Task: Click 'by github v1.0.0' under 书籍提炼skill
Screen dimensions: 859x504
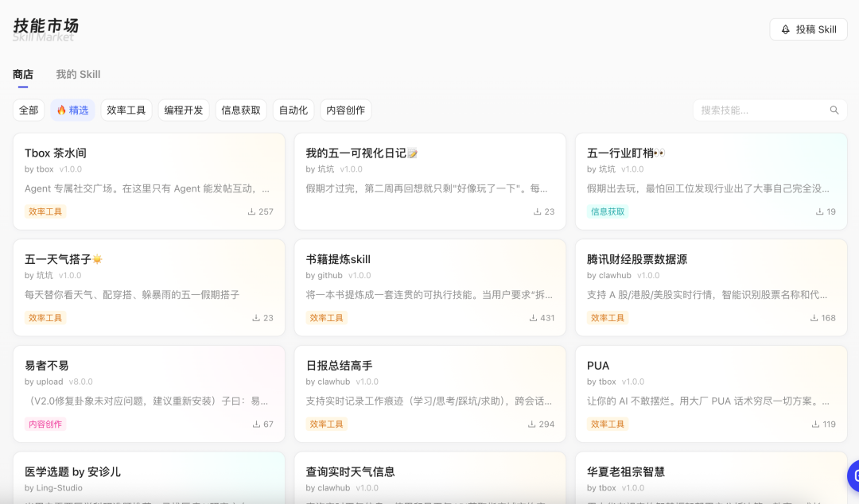Action: click(338, 276)
